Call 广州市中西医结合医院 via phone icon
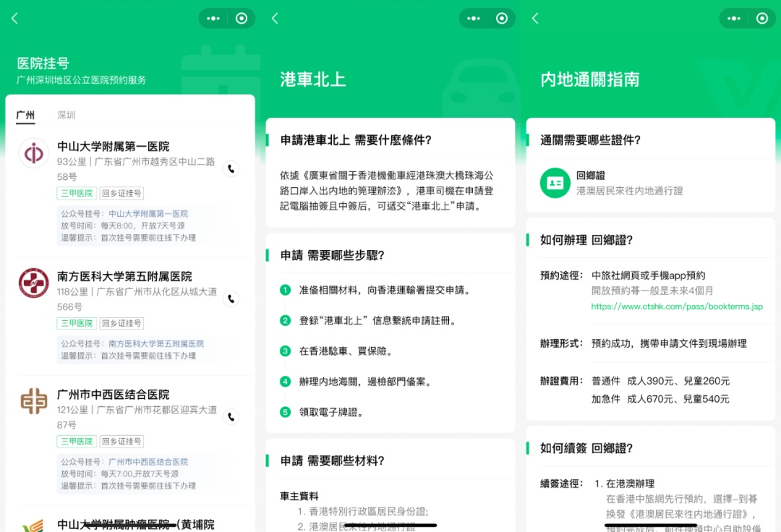The width and height of the screenshot is (781, 532). coord(231,416)
